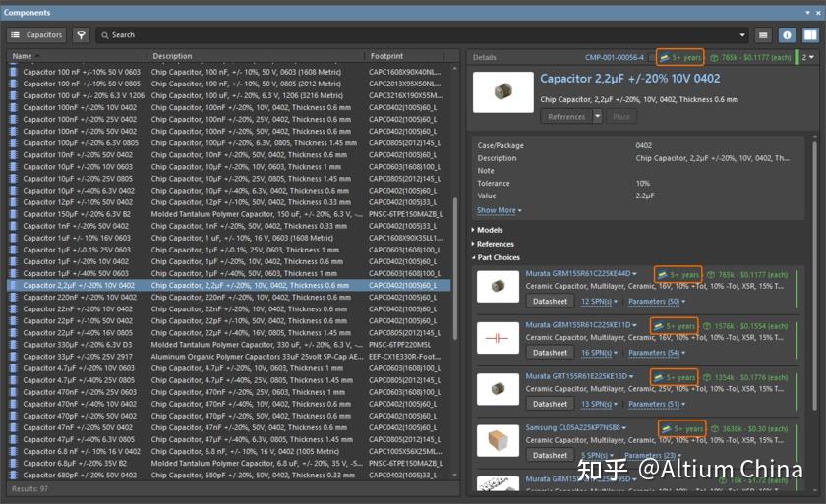Click the References button in details
This screenshot has height=504, width=826.
click(566, 116)
